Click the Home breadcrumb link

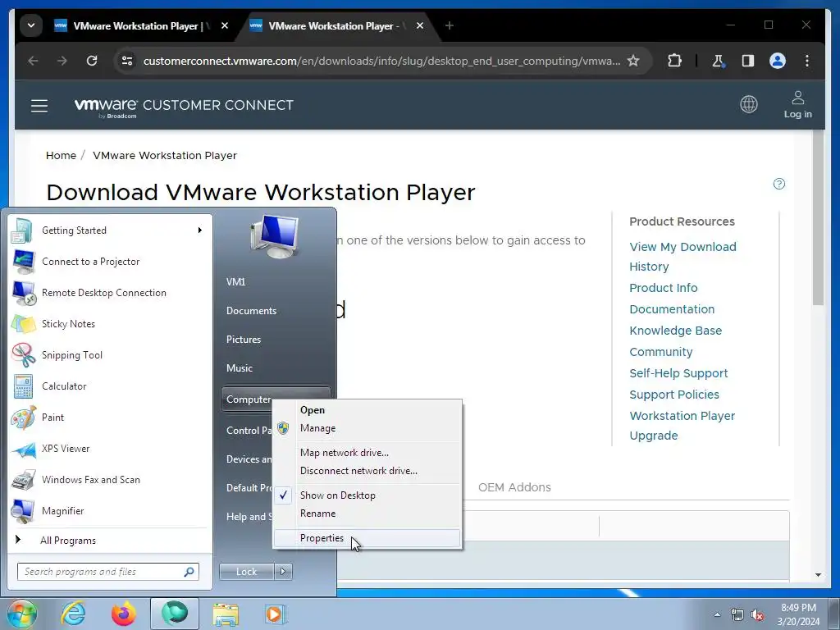click(x=61, y=155)
